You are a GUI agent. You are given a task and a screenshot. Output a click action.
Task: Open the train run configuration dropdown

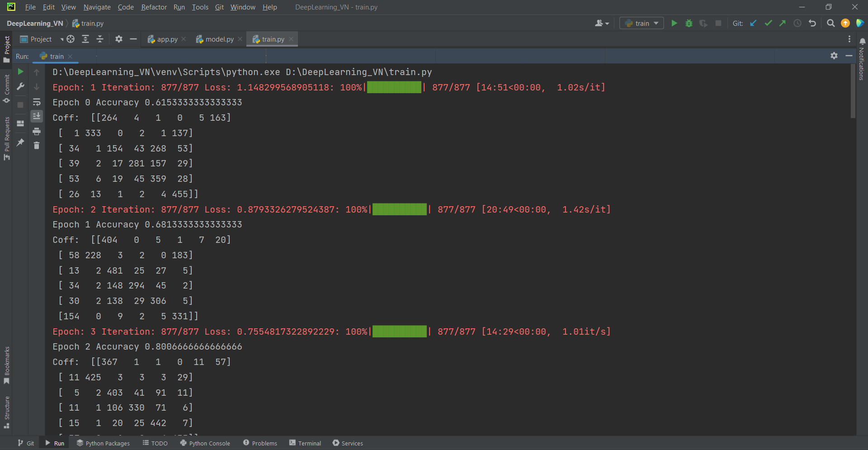tap(641, 23)
